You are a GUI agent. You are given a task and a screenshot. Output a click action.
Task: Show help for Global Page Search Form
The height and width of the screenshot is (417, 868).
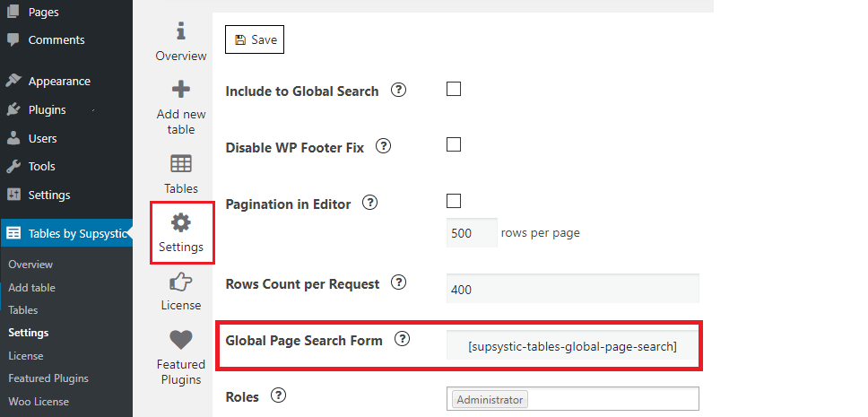click(402, 339)
